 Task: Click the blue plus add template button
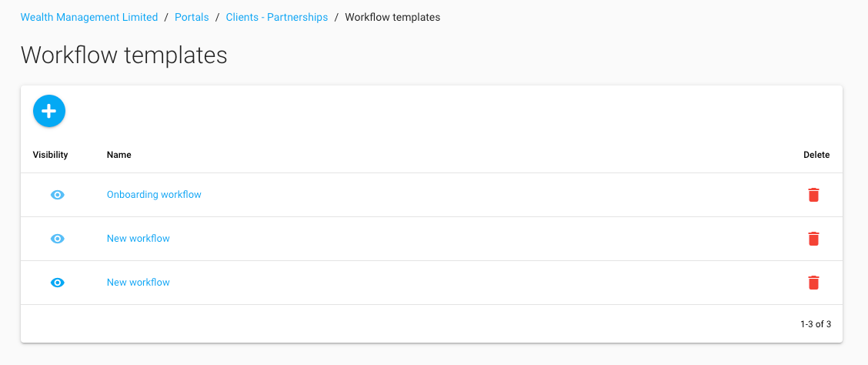pos(49,112)
